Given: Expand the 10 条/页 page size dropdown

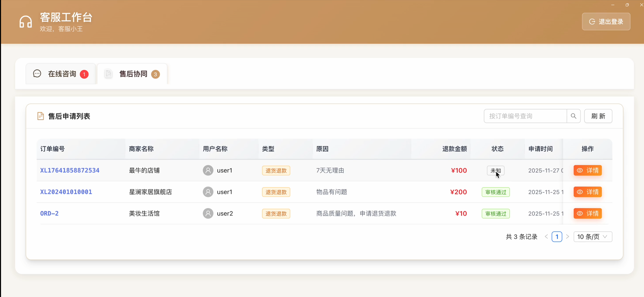Looking at the screenshot, I should (x=593, y=237).
